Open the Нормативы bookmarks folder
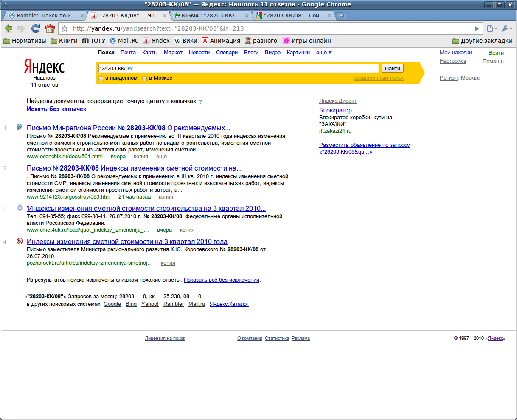The height and width of the screenshot is (420, 517). [x=25, y=41]
